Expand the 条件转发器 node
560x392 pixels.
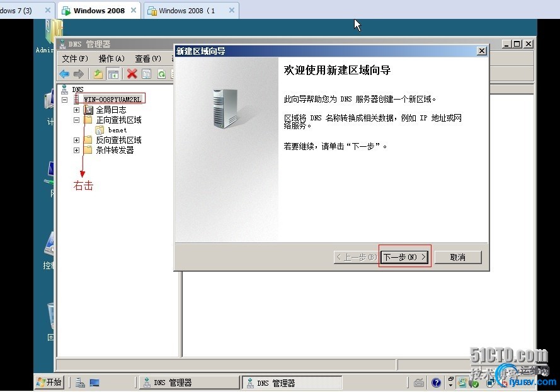pyautogui.click(x=76, y=150)
